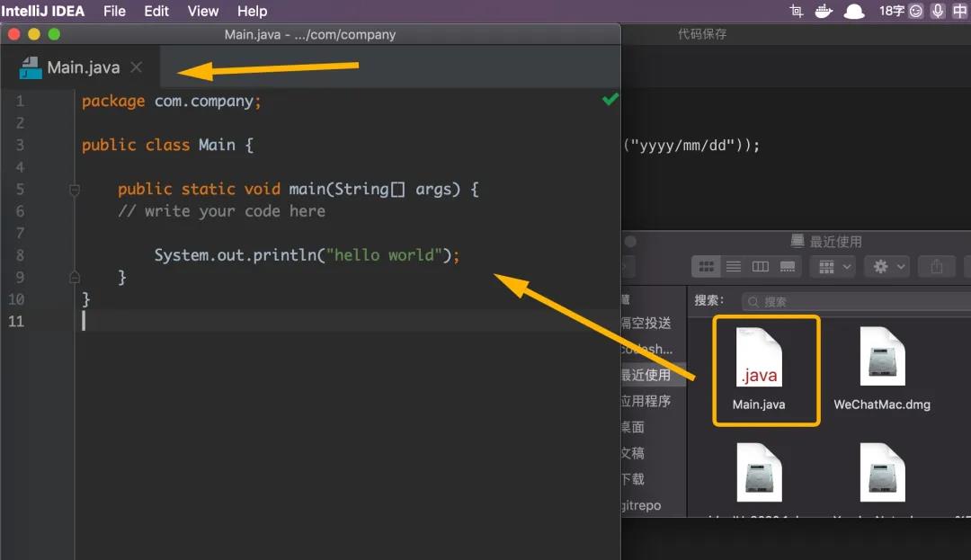
Task: Open 桌面 (Desktop) in Finder sidebar
Action: [634, 427]
